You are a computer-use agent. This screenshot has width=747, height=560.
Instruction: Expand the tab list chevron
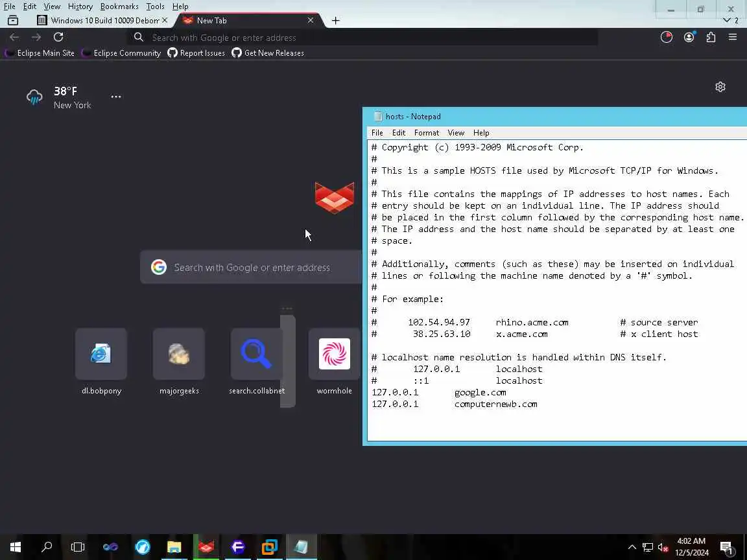coord(726,21)
